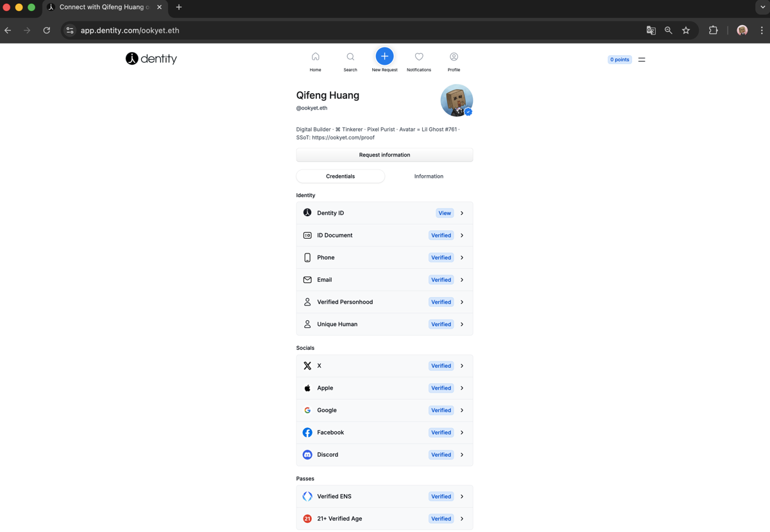Open Profile icon in navigation

point(454,61)
